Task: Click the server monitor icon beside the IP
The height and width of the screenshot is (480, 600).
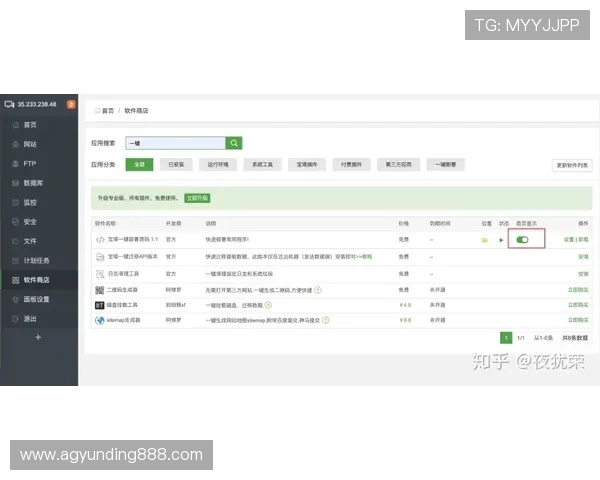Action: (9, 104)
